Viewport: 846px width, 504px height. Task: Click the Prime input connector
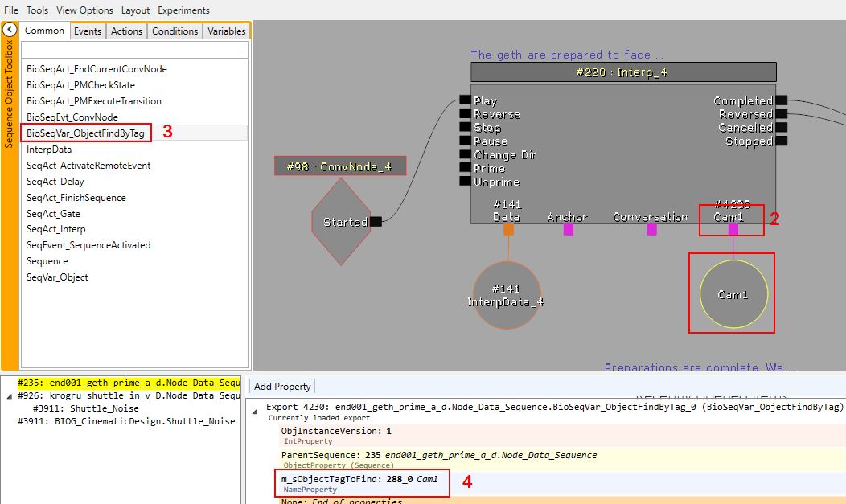[x=465, y=168]
